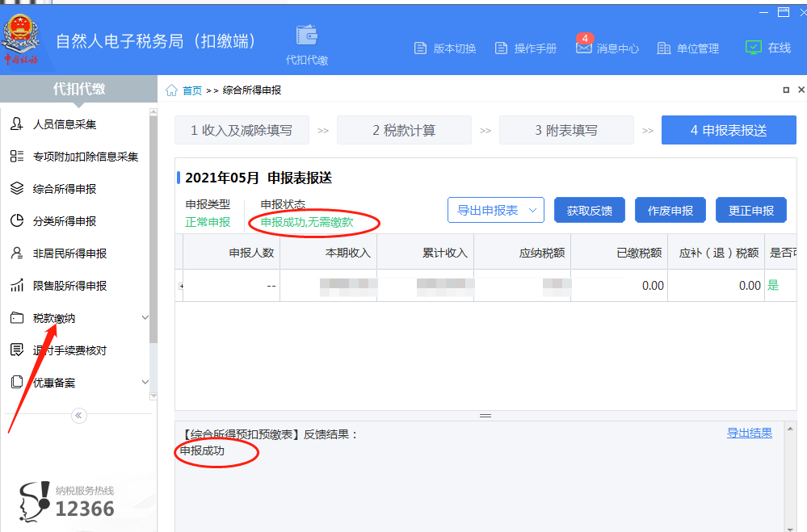Go to step 3 附表填写
The height and width of the screenshot is (532, 807).
click(x=566, y=130)
